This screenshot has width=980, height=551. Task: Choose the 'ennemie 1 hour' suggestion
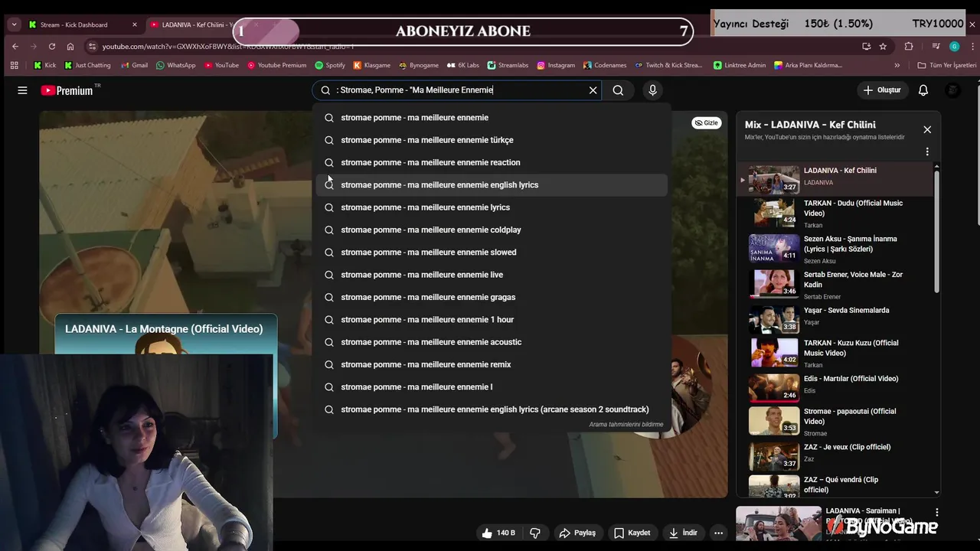pyautogui.click(x=492, y=320)
